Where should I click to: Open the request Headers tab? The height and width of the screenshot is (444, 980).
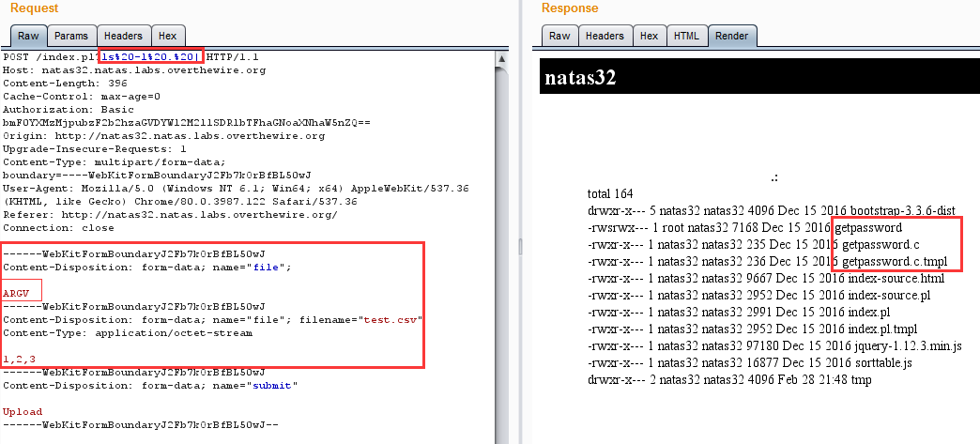[x=122, y=36]
